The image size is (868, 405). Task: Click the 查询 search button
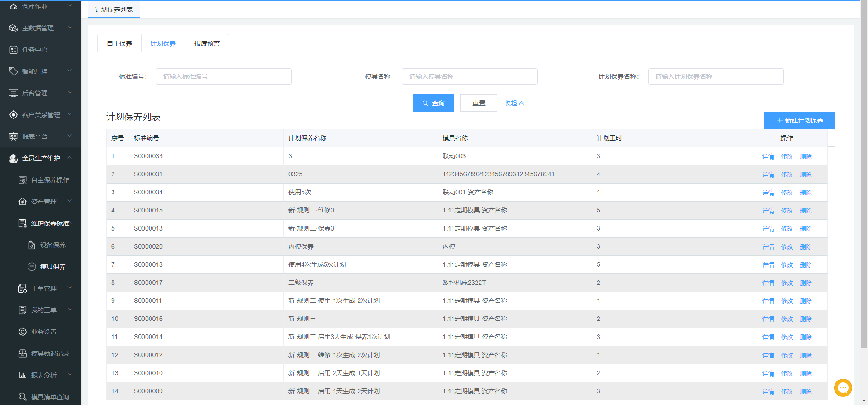pos(433,103)
